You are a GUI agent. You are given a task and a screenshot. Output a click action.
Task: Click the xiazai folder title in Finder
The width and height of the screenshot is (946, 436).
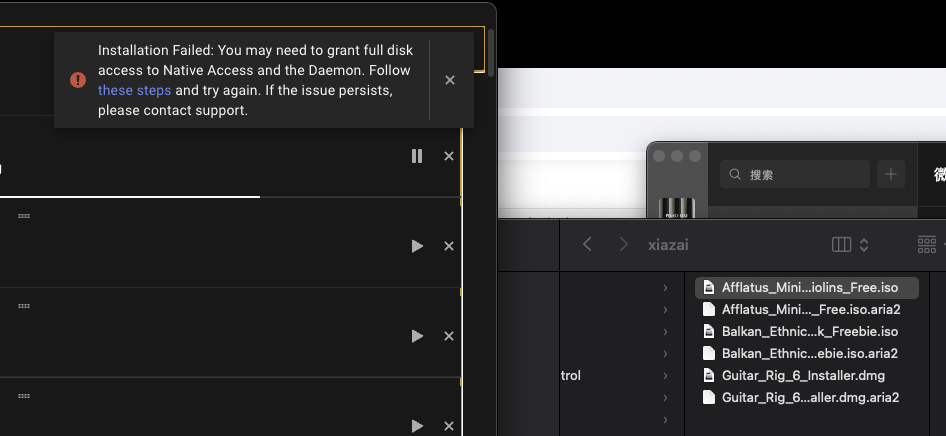pyautogui.click(x=668, y=245)
